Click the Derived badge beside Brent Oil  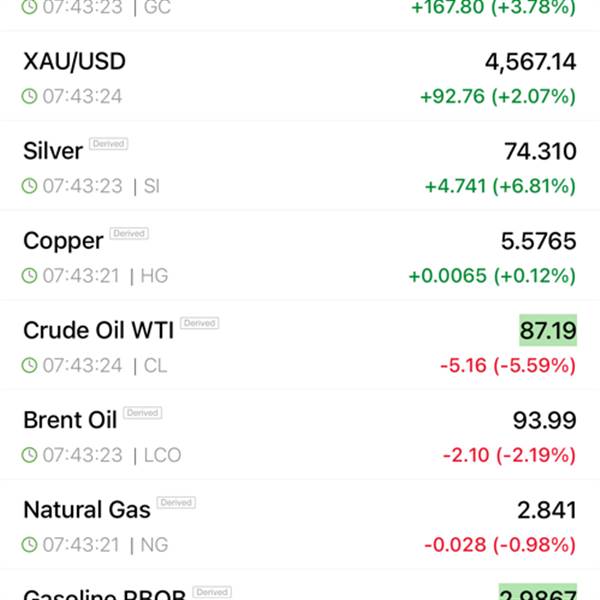click(143, 413)
